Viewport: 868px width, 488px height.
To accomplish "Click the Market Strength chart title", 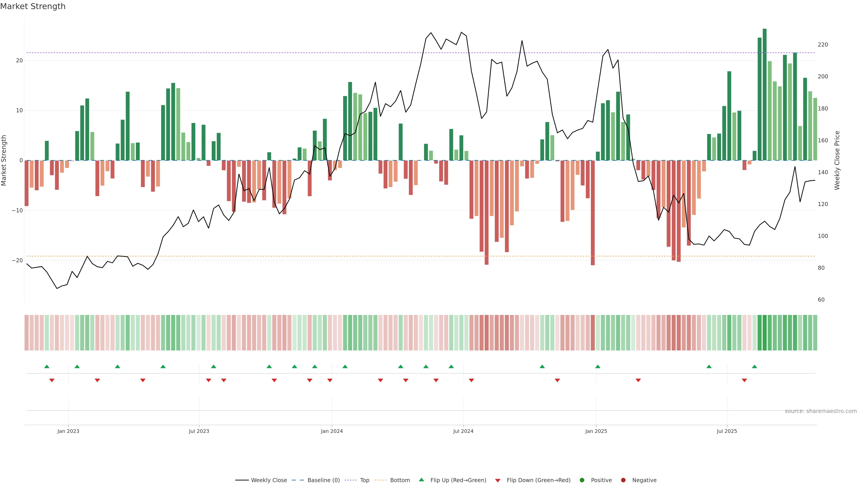I will point(33,6).
